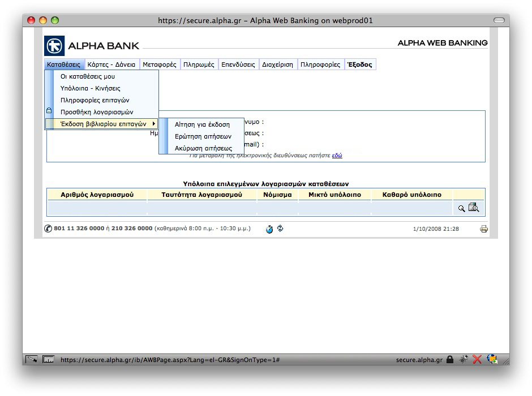Choose Αίτηση για έκδοση in the submenu
The height and width of the screenshot is (396, 532).
tap(201, 125)
